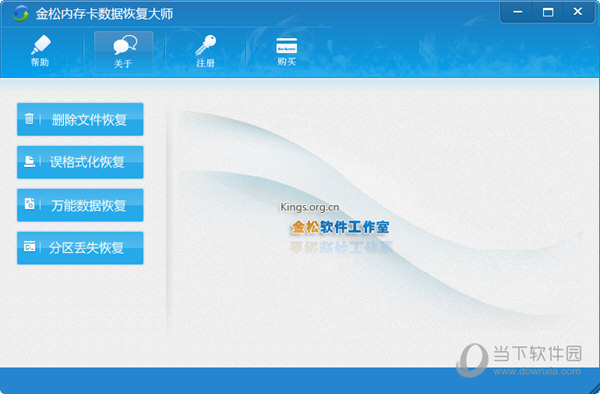Click the 金松软件工作室 studio logo text

341,227
